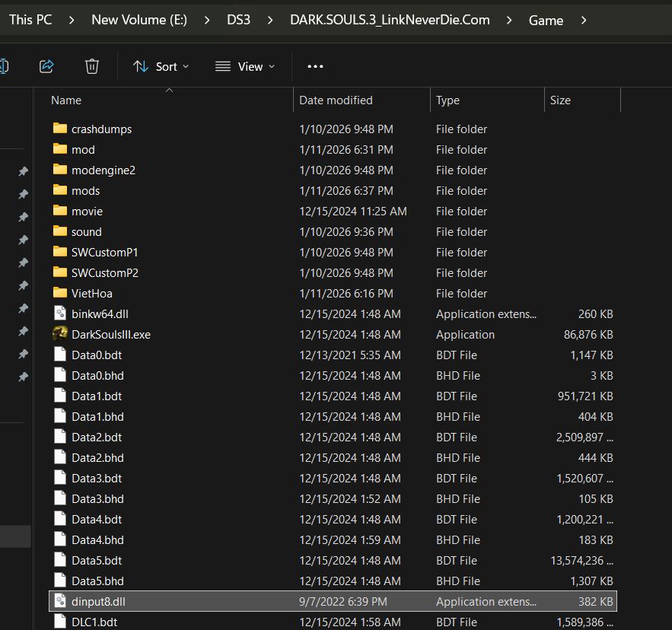Click the crashdumps folder icon
The image size is (672, 630).
point(60,129)
